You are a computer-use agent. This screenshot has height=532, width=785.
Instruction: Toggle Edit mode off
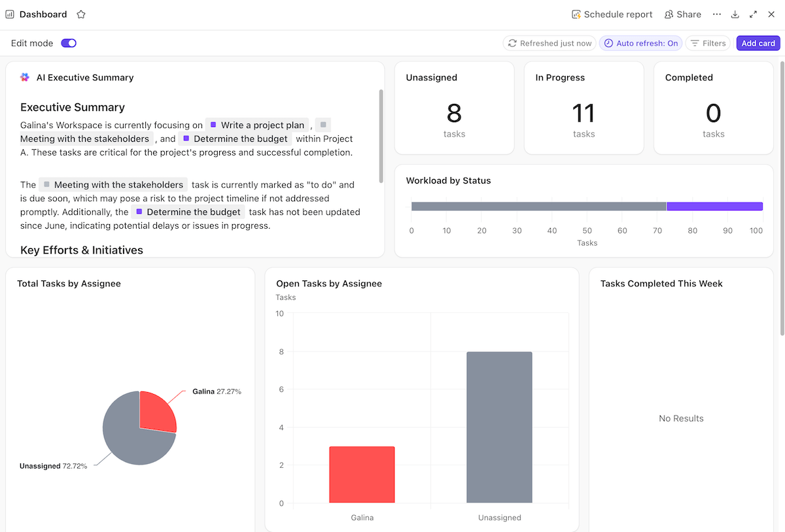[68, 42]
